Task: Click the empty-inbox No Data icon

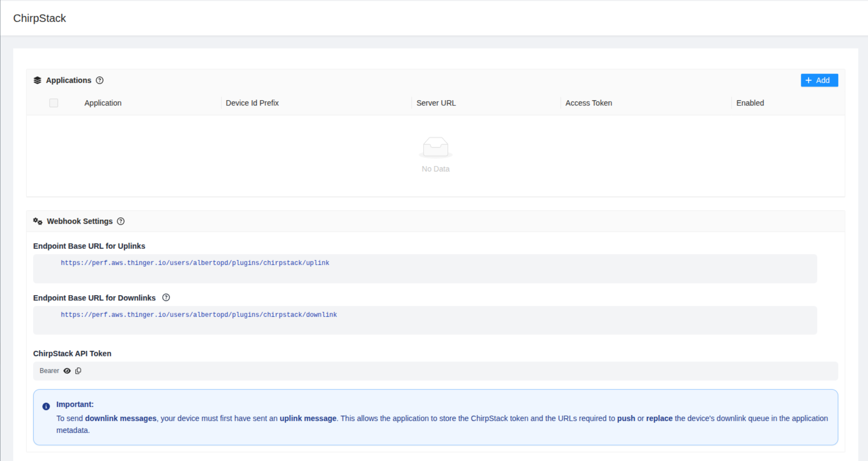Action: point(435,148)
